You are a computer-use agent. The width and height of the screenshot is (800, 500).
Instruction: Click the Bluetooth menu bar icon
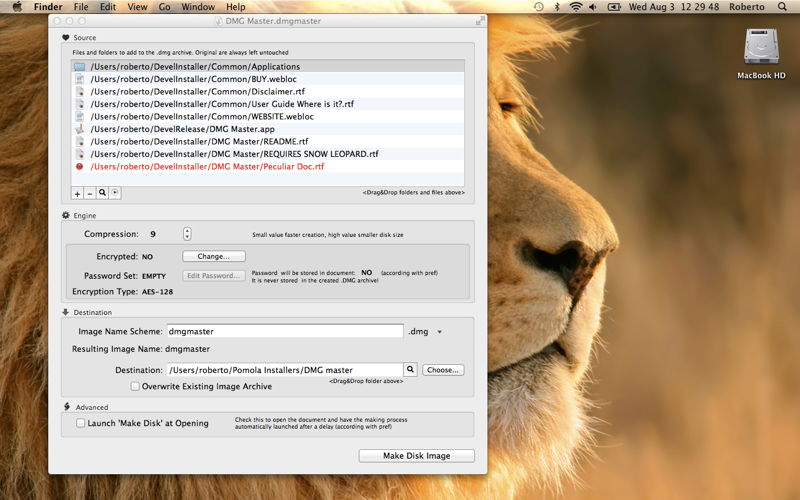557,7
